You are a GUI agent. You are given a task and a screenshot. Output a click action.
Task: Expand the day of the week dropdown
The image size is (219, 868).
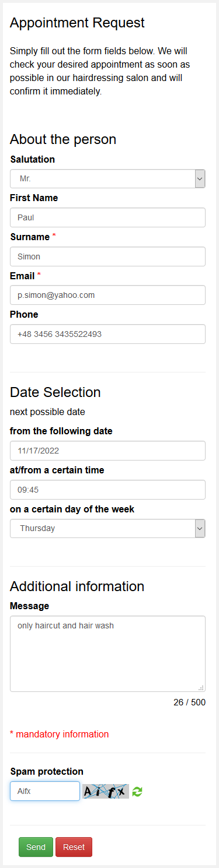pyautogui.click(x=200, y=528)
